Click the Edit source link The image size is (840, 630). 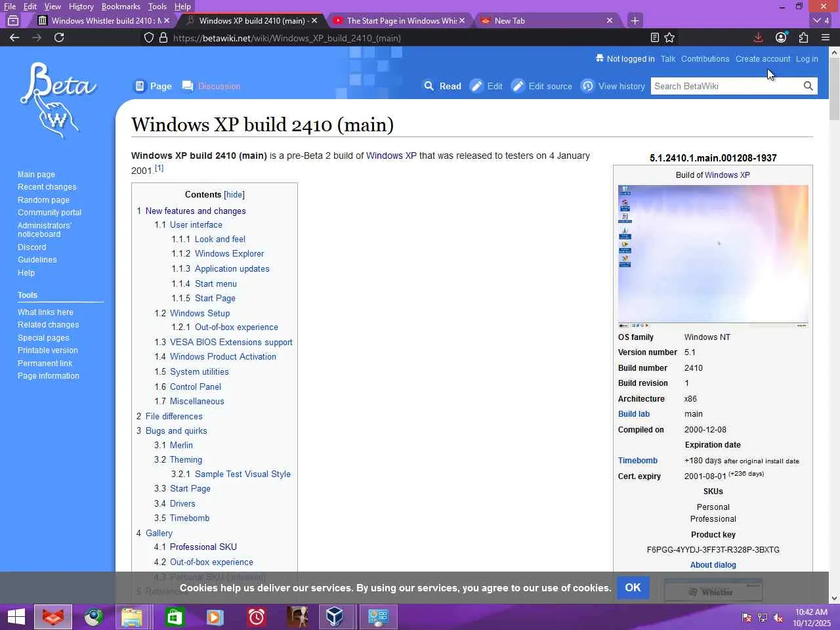click(550, 86)
